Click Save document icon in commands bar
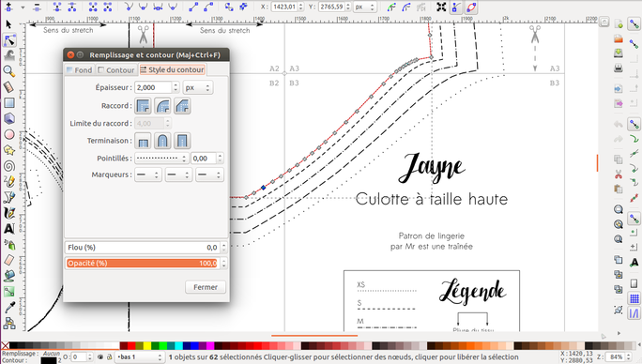The height and width of the screenshot is (364, 642). (619, 53)
